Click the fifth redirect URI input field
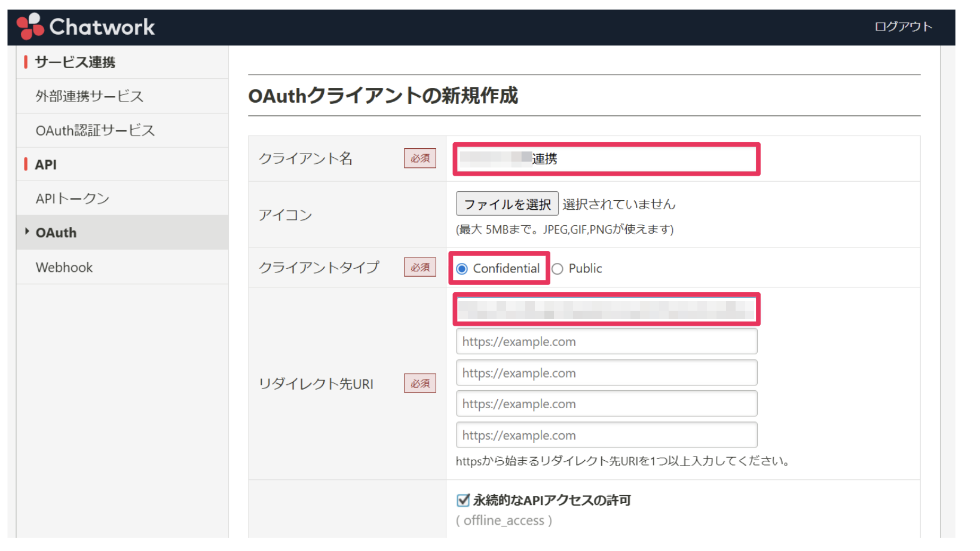 607,435
